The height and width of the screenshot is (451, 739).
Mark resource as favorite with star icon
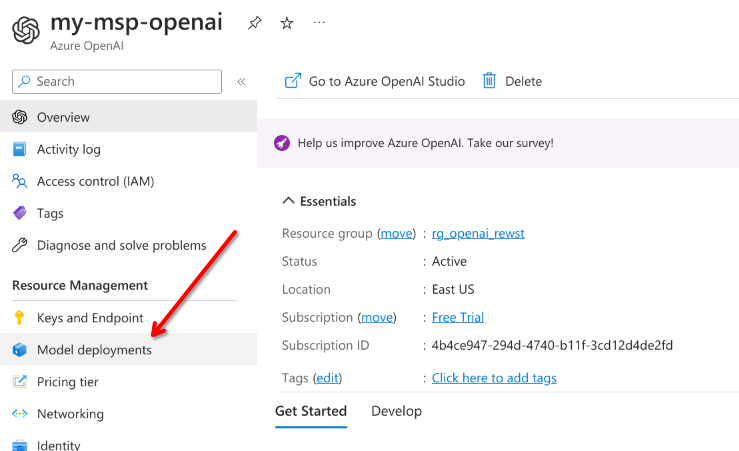point(287,23)
